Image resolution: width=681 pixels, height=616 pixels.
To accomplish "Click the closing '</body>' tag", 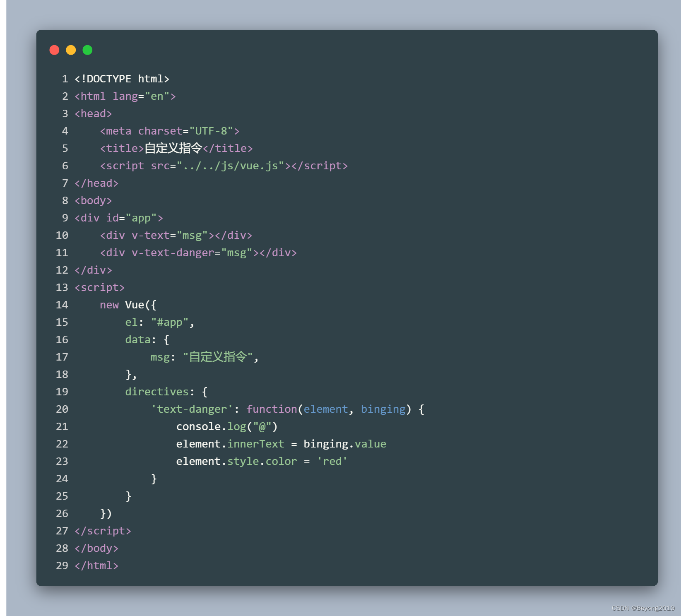I will pos(96,548).
